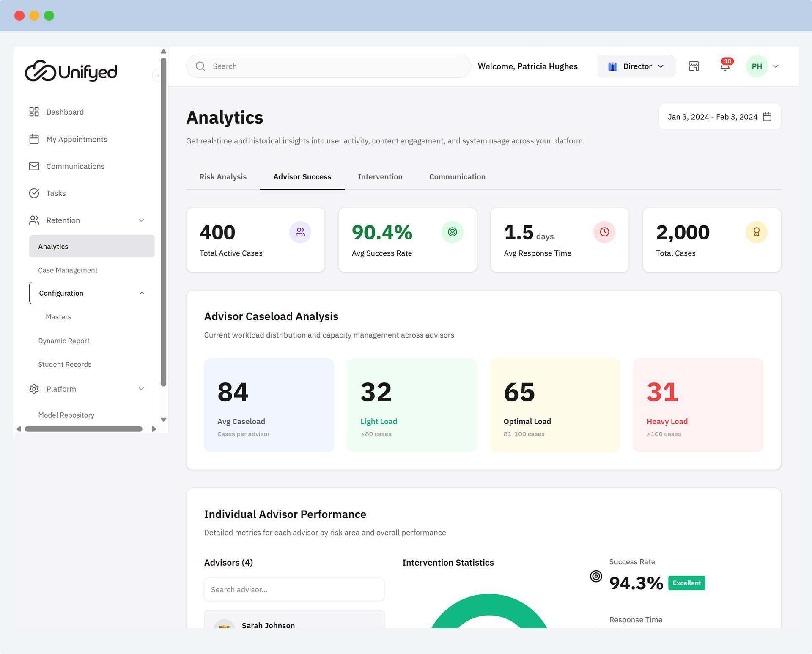Select the Advisor Success tab
This screenshot has width=812, height=654.
tap(302, 177)
